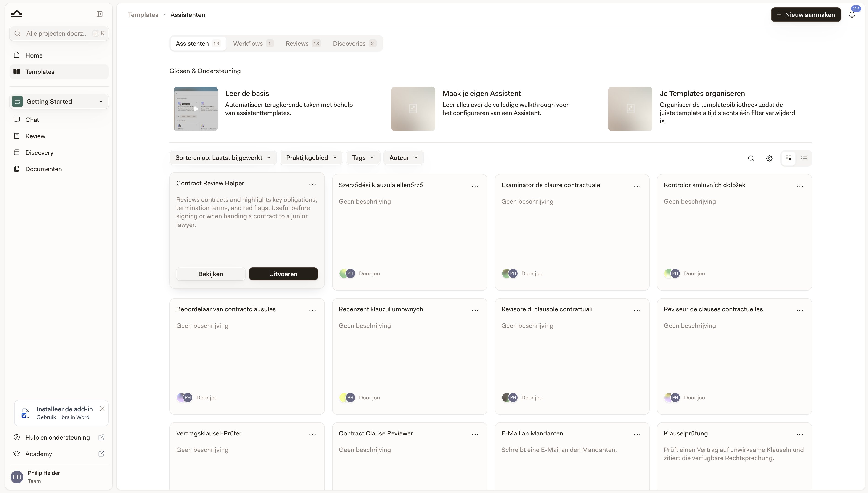This screenshot has height=493, width=868.
Task: Open the Réviseur de clauses contractuelles card title
Action: tap(713, 309)
